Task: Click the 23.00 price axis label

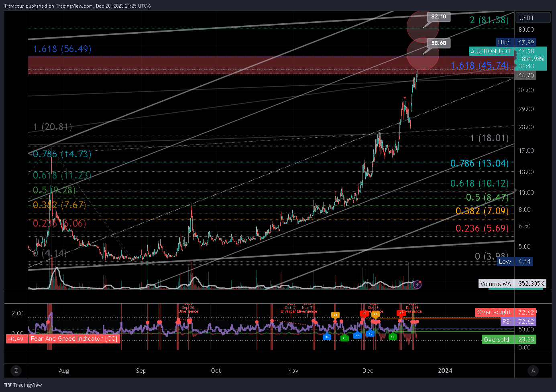Action: pyautogui.click(x=526, y=127)
